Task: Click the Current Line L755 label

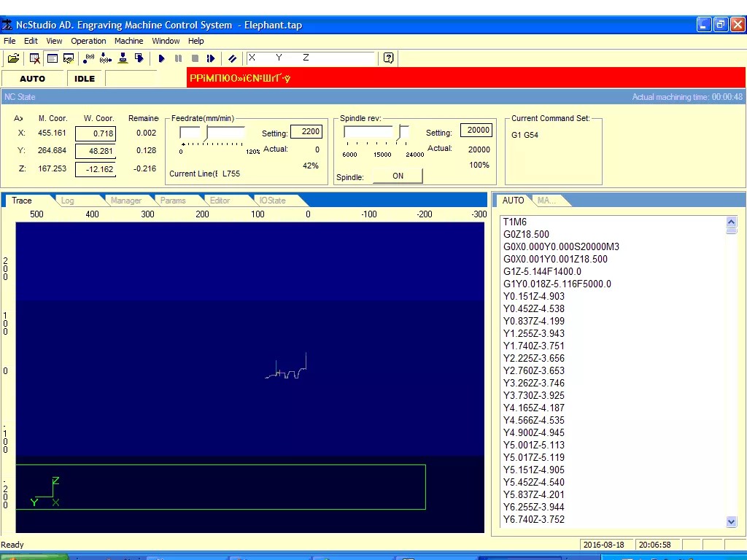Action: [205, 174]
